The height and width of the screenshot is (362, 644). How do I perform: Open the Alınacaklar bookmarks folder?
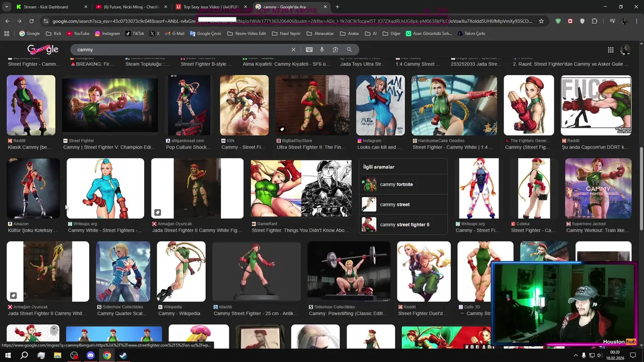coord(320,34)
